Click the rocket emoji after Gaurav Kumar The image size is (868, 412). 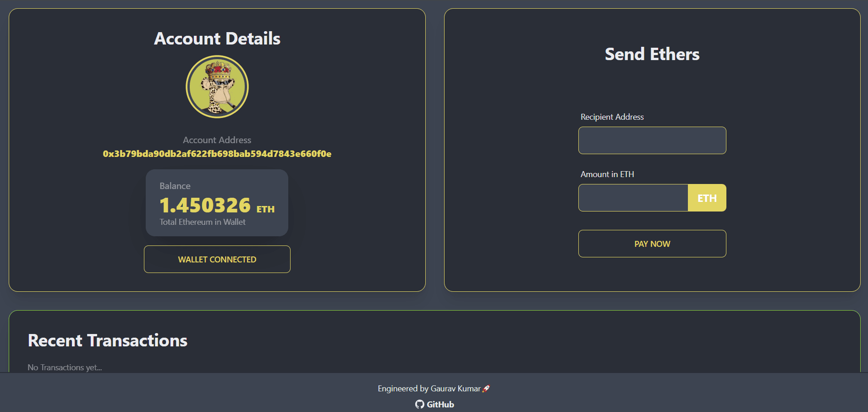pos(486,389)
